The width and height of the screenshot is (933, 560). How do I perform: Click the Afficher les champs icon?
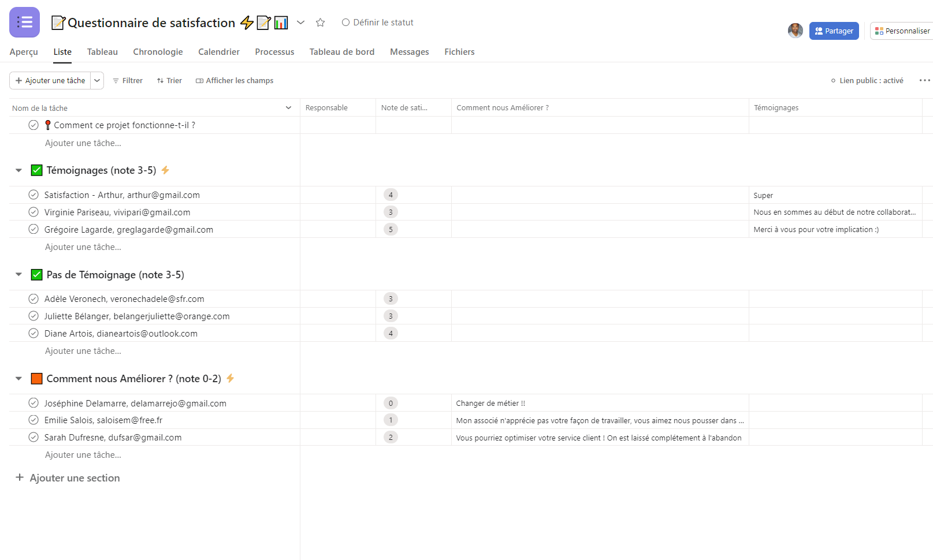[x=199, y=80]
